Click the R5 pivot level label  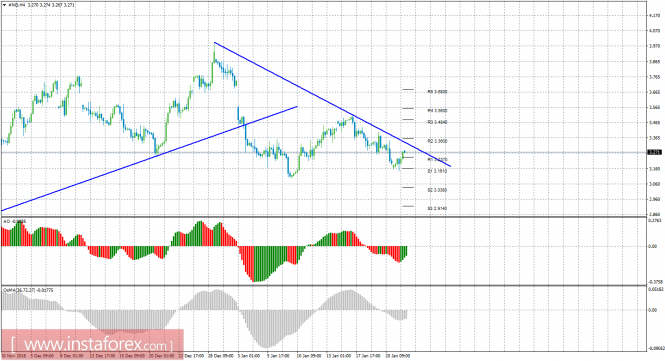coord(437,92)
